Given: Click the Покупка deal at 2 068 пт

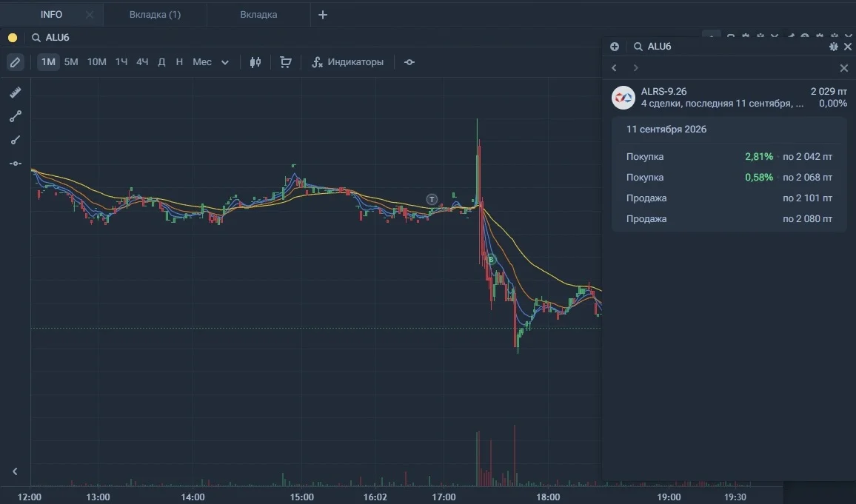Looking at the screenshot, I should 729,178.
